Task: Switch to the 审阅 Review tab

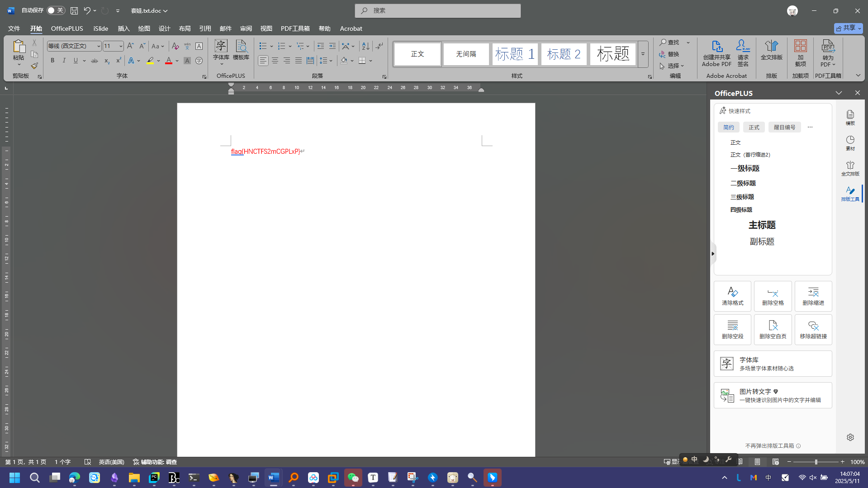Action: tap(246, 28)
